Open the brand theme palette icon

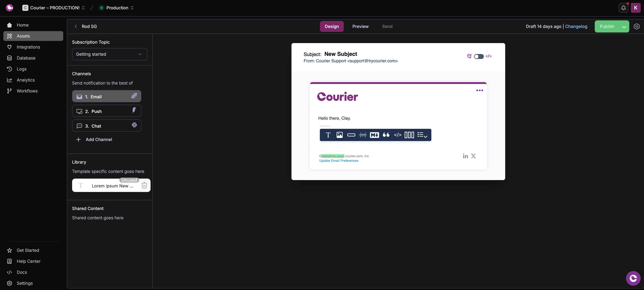tap(470, 56)
